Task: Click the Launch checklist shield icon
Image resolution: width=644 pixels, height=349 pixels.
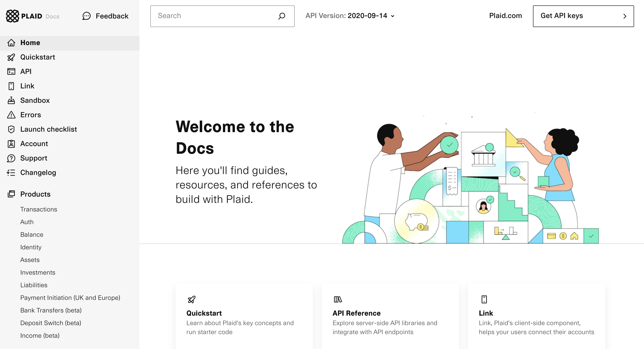Action: coord(11,129)
